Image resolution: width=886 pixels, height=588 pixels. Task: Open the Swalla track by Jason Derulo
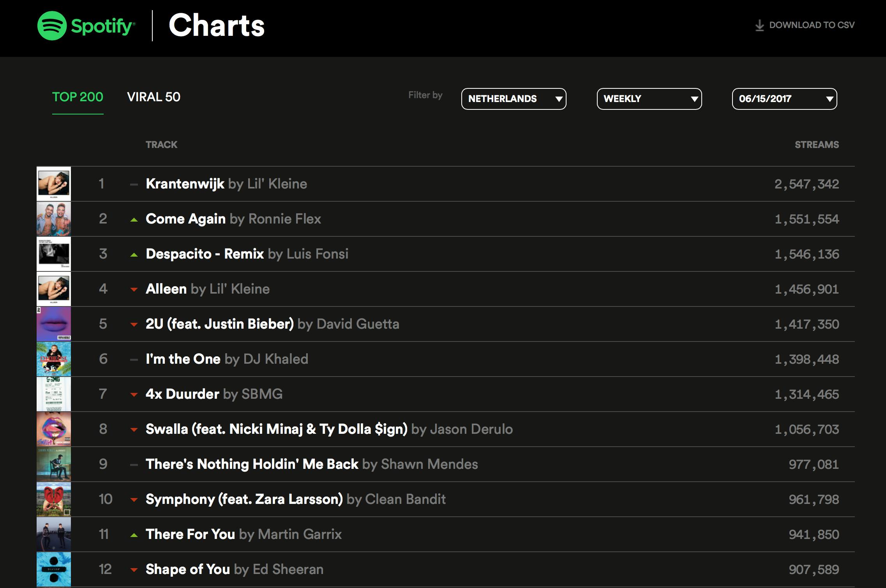click(x=276, y=429)
